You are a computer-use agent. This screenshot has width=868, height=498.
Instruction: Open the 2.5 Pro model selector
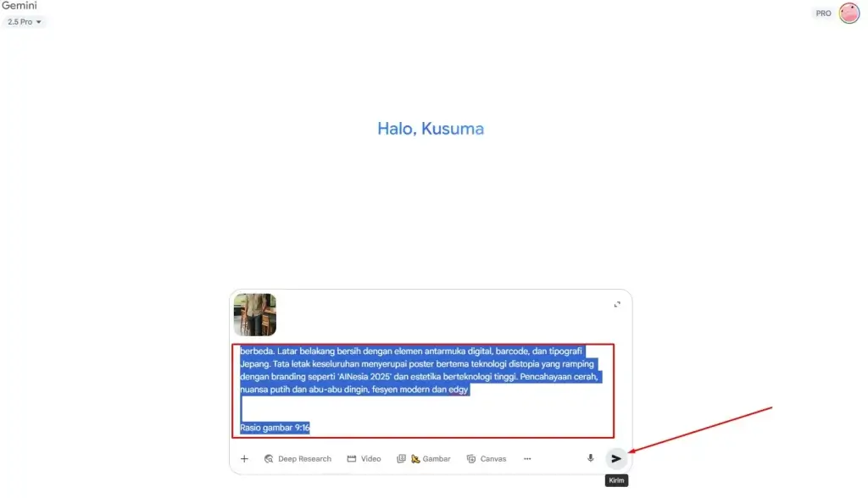(x=24, y=21)
